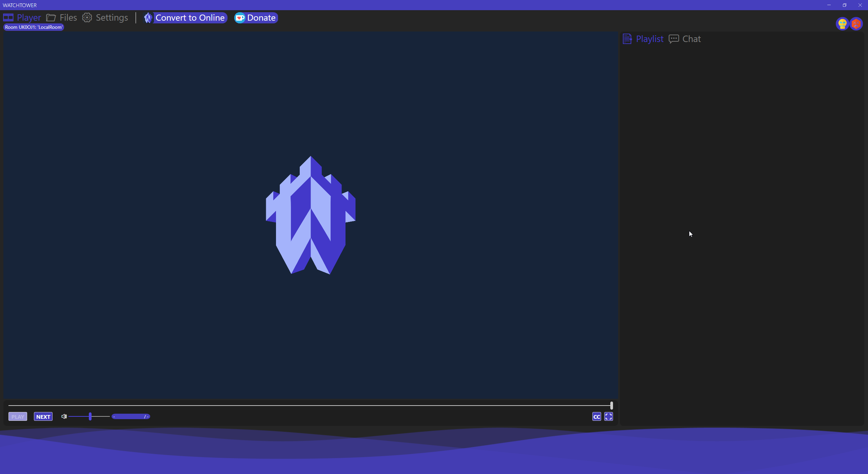Click the Chat speech bubble icon

673,39
